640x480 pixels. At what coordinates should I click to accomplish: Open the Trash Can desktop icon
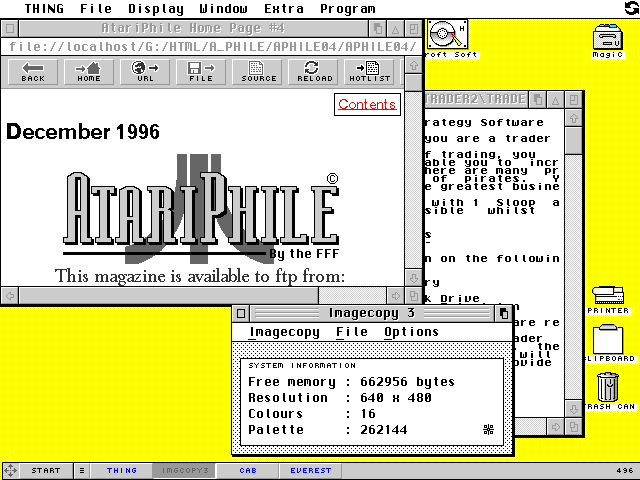click(608, 390)
